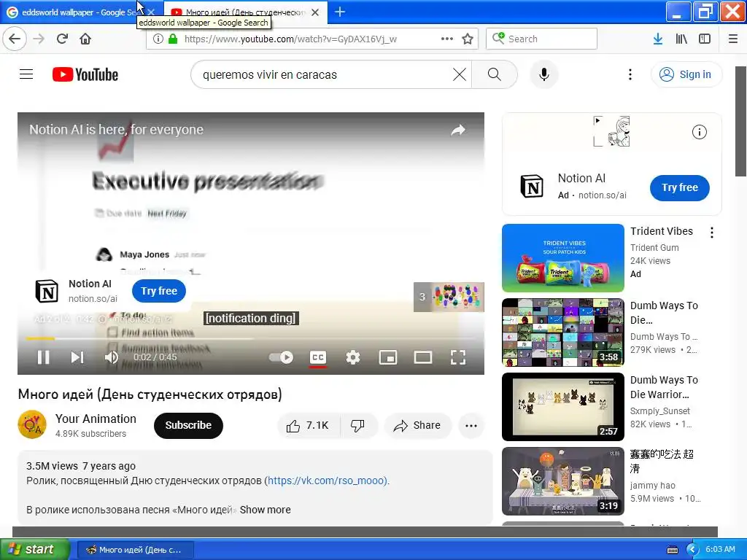Open the Windows Start menu
747x560 pixels.
point(34,550)
